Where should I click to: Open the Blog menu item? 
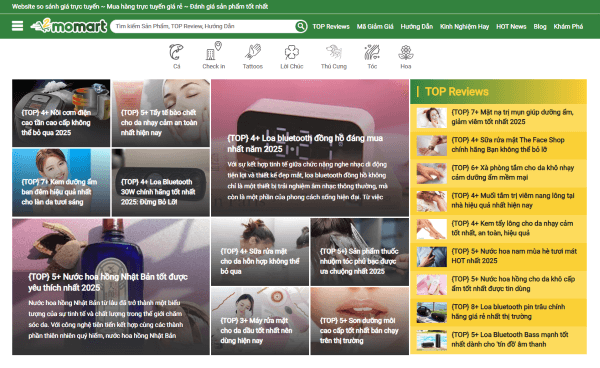[x=540, y=26]
